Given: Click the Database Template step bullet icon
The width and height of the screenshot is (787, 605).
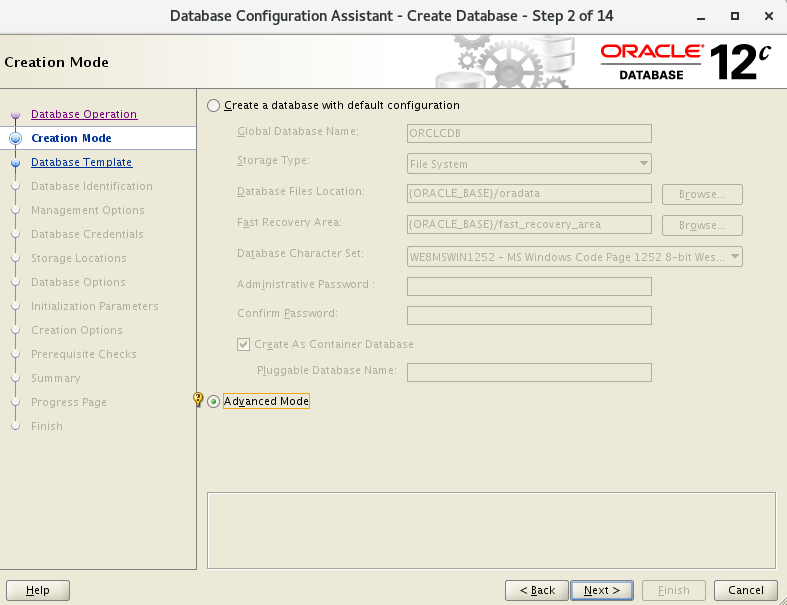Looking at the screenshot, I should pyautogui.click(x=15, y=162).
